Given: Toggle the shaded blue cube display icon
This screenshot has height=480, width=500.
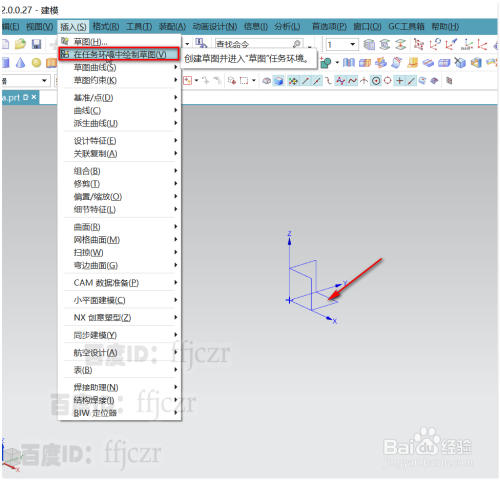Looking at the screenshot, I should point(278,81).
